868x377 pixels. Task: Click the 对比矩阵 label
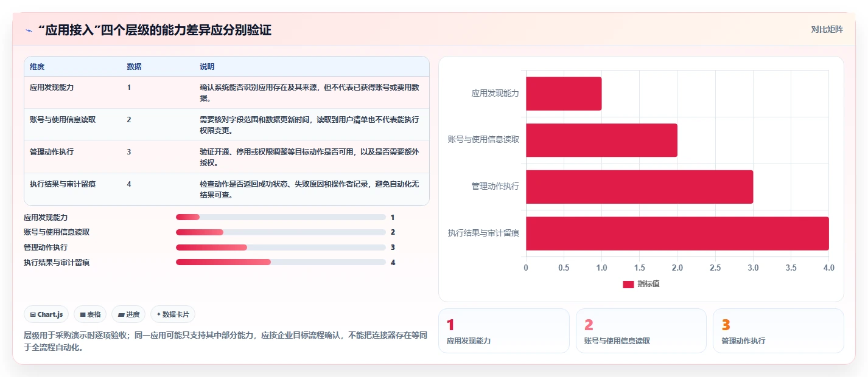[827, 29]
